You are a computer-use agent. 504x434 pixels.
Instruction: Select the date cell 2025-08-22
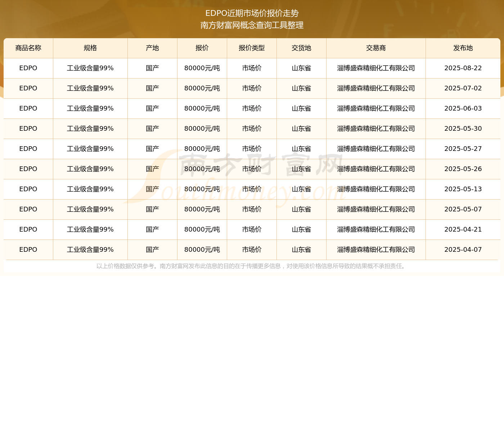click(463, 68)
